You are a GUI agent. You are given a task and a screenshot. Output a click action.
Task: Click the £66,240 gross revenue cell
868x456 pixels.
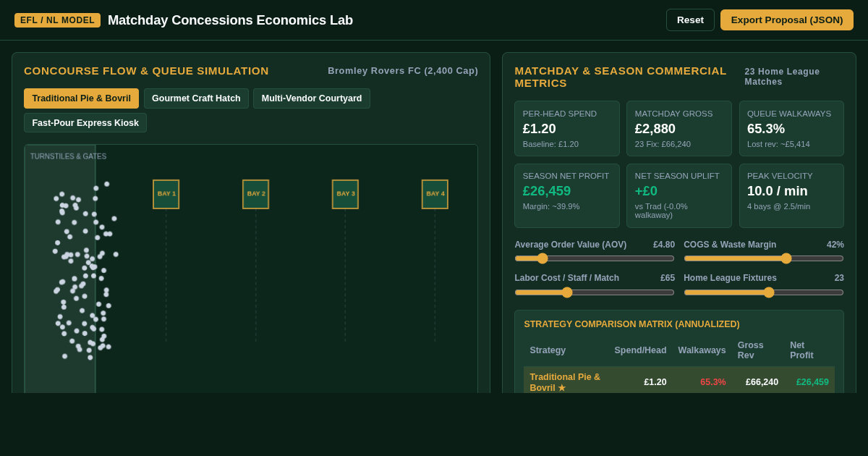click(x=762, y=382)
